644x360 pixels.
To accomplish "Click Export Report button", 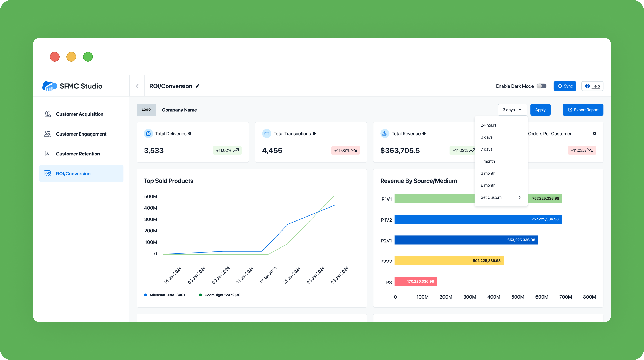I will tap(583, 110).
